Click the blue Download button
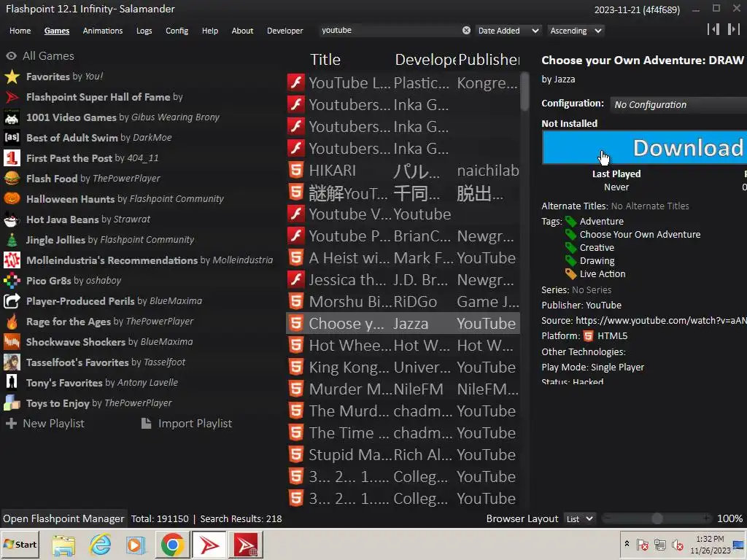 coord(644,147)
